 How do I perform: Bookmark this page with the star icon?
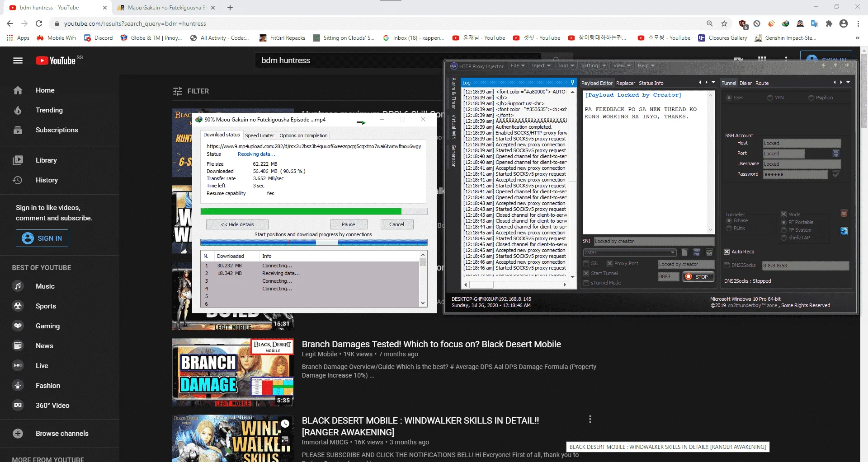[724, 23]
